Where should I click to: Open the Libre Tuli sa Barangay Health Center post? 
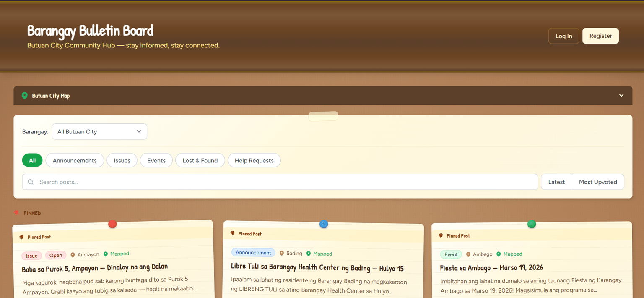pos(317,268)
